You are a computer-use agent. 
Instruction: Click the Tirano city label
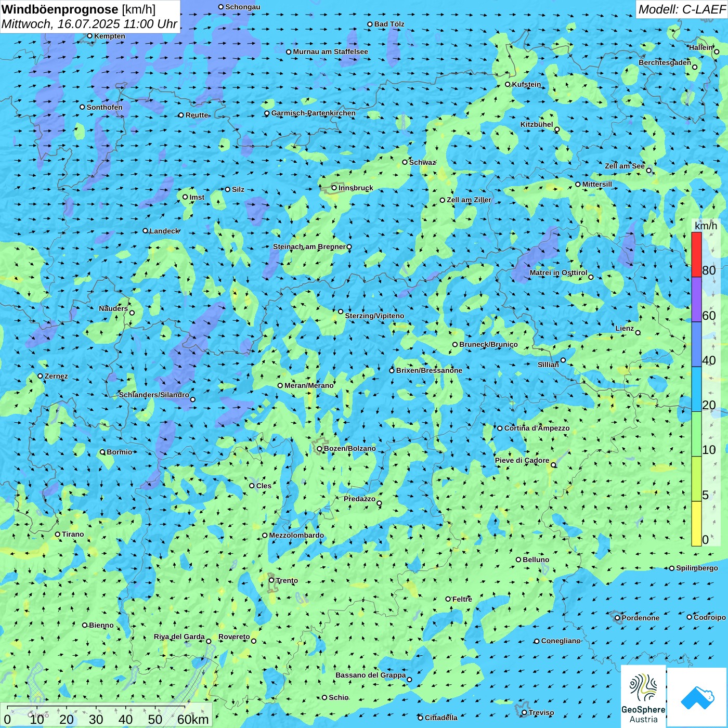click(x=72, y=534)
